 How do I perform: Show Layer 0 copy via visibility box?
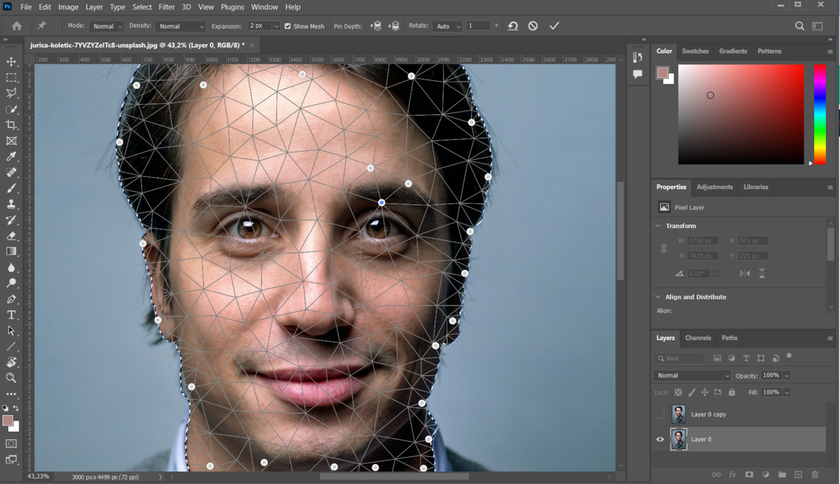click(660, 413)
